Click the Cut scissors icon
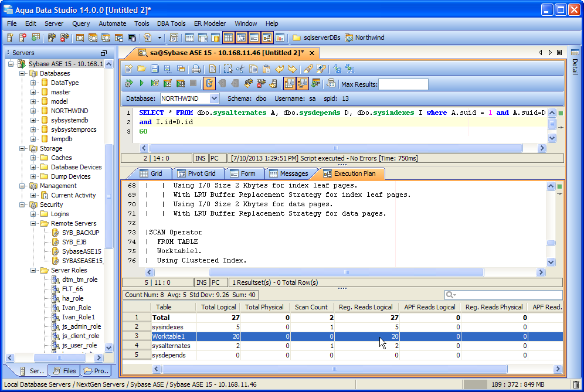Screen dimensions: 584x392 coord(240,69)
